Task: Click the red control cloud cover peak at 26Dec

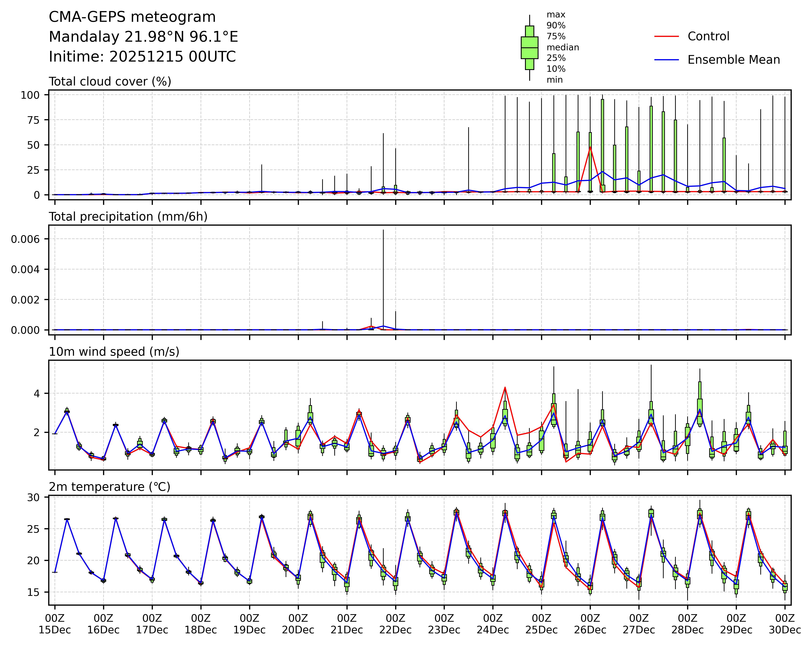Action: point(590,147)
